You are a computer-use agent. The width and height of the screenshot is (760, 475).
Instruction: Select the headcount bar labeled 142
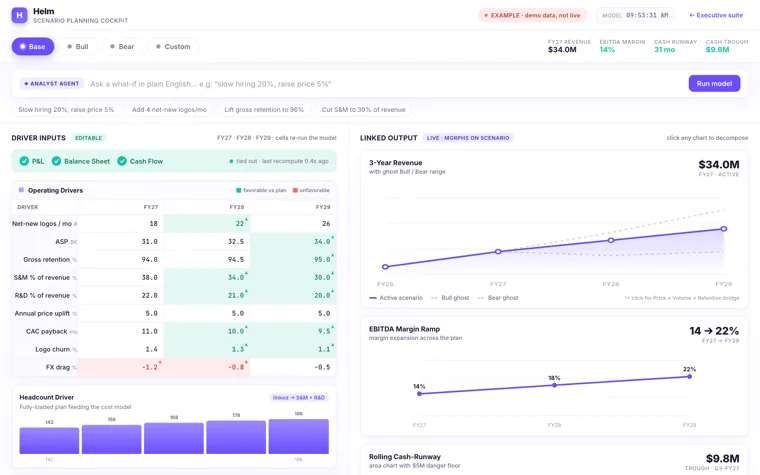click(49, 441)
